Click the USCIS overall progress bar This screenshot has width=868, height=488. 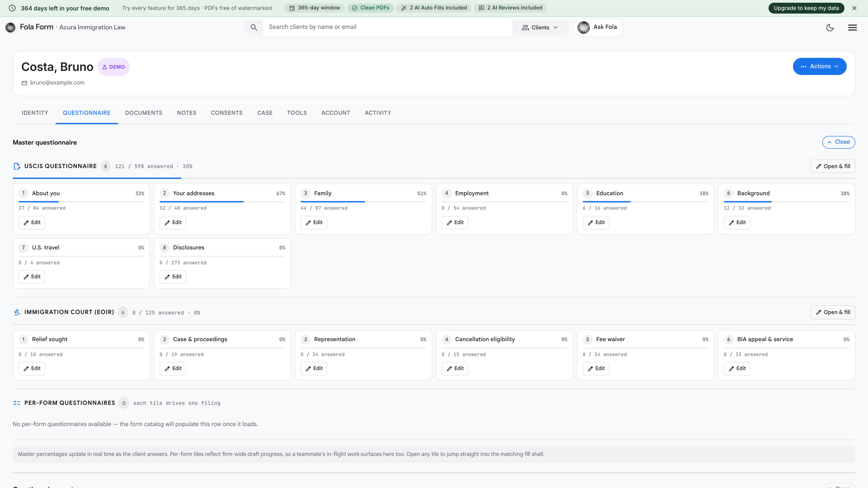[434, 178]
